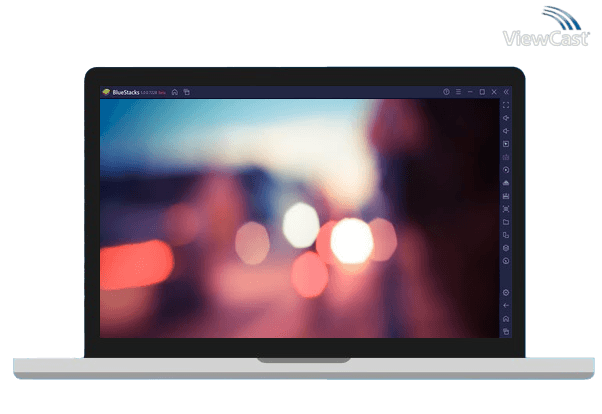Click the round icon below the hexagon icon
The height and width of the screenshot is (414, 602).
[x=506, y=261]
